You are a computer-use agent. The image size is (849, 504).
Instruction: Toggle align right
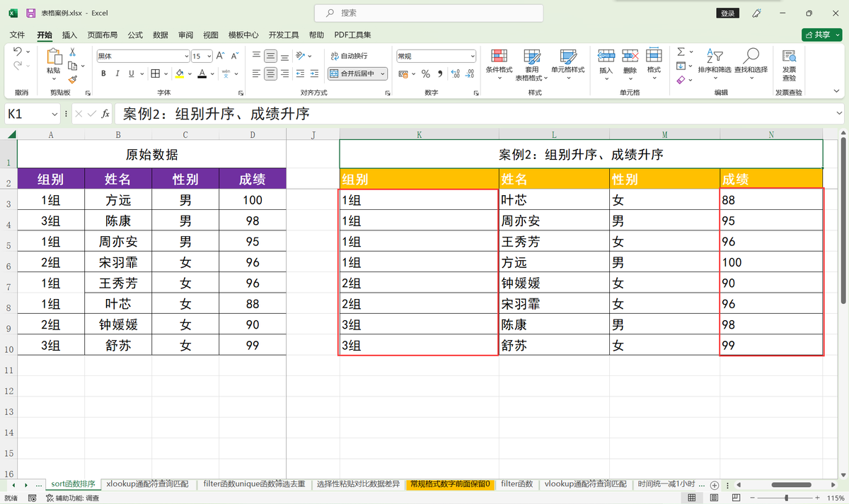284,74
